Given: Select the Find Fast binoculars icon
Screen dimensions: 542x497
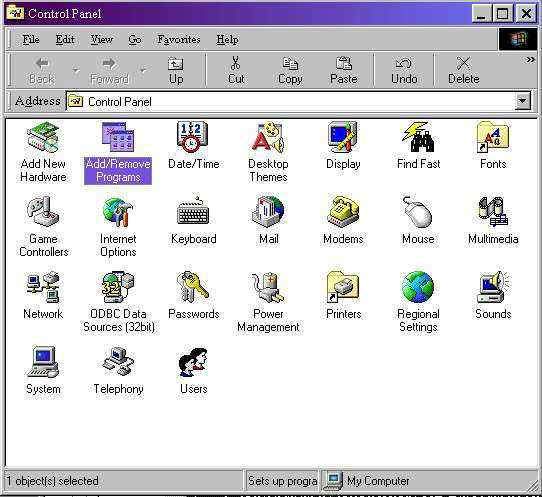Looking at the screenshot, I should tap(418, 137).
